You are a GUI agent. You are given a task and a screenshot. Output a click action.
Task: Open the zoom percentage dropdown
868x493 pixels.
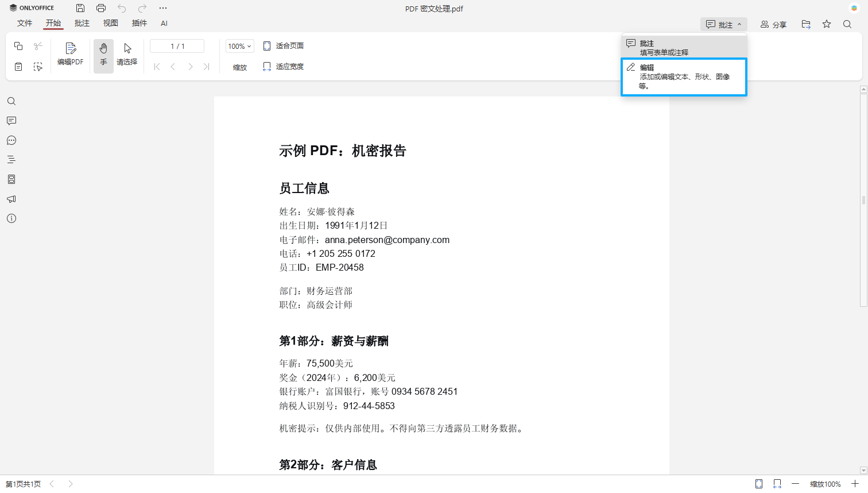coord(239,46)
